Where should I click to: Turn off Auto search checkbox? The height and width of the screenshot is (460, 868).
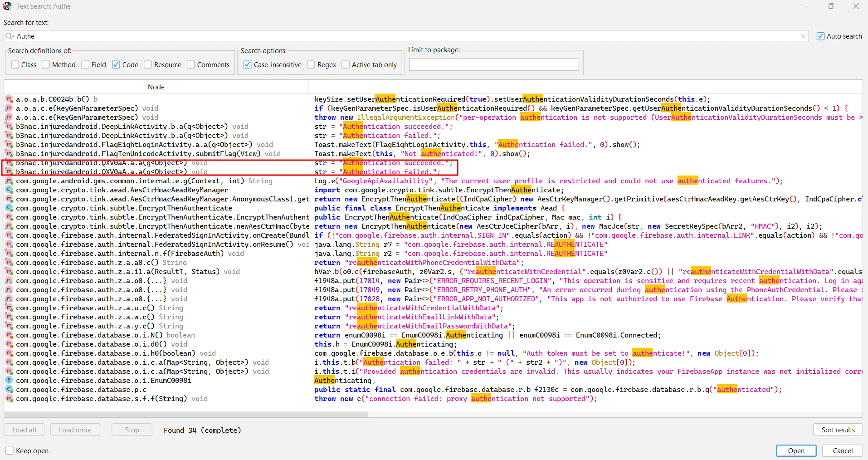[820, 36]
